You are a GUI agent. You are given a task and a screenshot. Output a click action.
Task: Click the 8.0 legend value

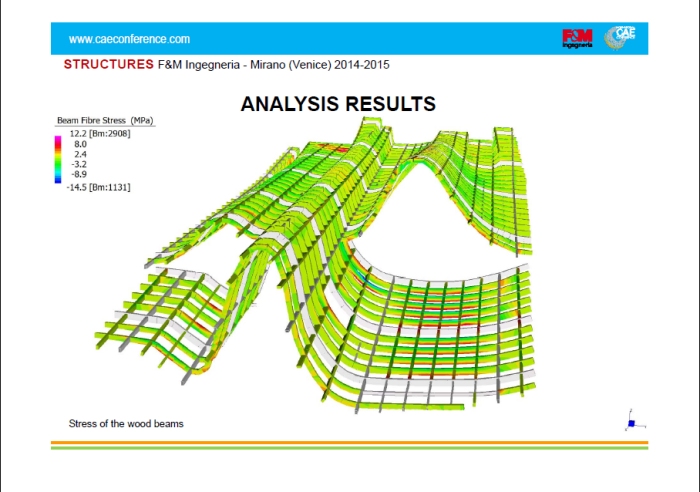click(x=81, y=144)
